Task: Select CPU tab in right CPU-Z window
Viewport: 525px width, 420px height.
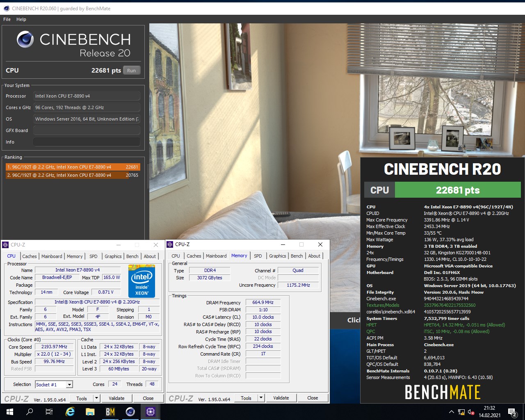Action: [176, 256]
